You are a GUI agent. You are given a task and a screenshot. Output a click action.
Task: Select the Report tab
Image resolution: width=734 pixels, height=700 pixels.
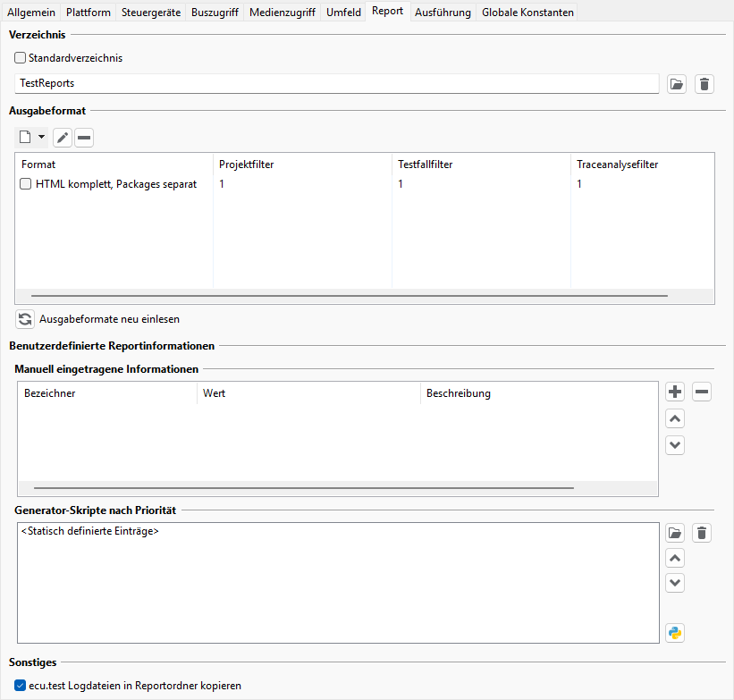pos(388,12)
